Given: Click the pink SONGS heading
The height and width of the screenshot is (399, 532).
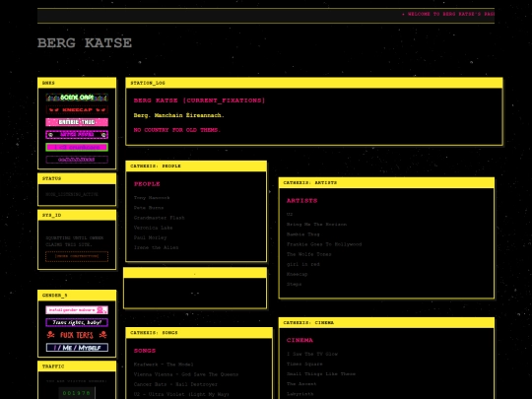Looking at the screenshot, I should (x=145, y=351).
